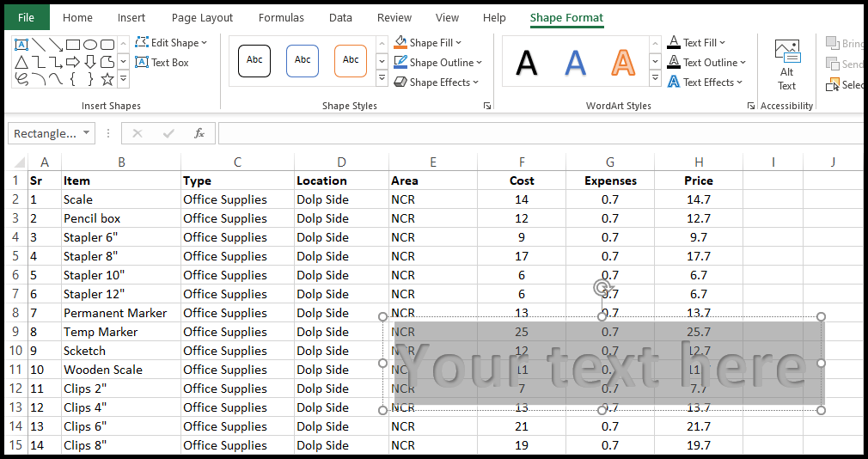
Task: Expand the Name Box dropdown arrow
Action: point(86,133)
